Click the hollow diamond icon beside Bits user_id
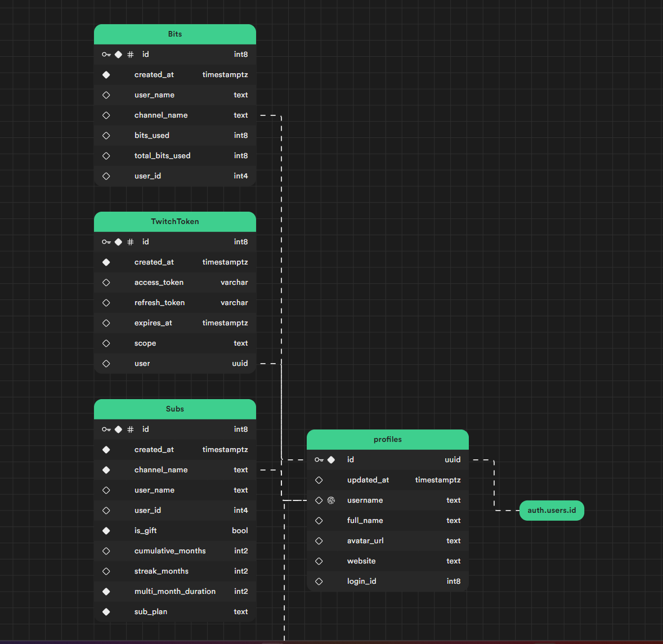The height and width of the screenshot is (644, 663). point(106,176)
